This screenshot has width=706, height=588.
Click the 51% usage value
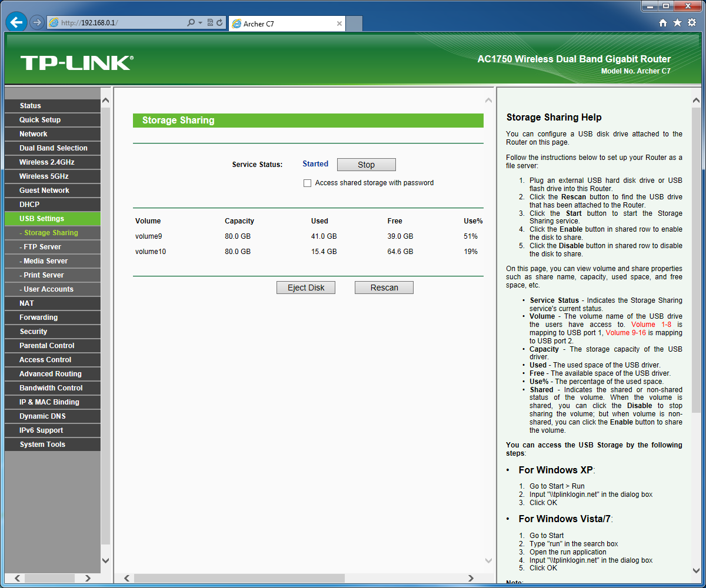(471, 236)
